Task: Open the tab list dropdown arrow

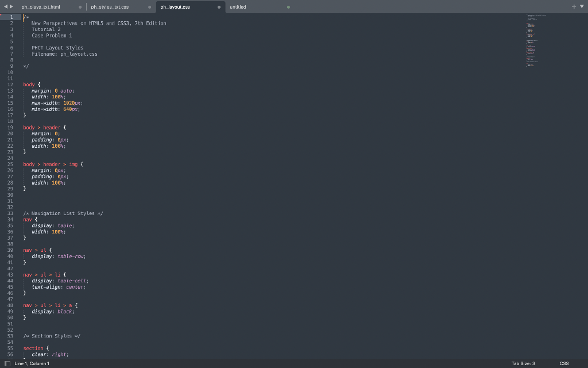Action: 582,7
